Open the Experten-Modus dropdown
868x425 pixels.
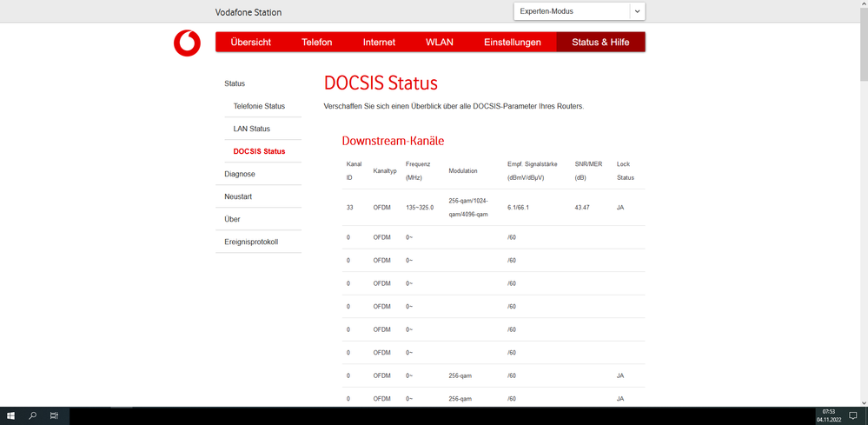tap(579, 11)
